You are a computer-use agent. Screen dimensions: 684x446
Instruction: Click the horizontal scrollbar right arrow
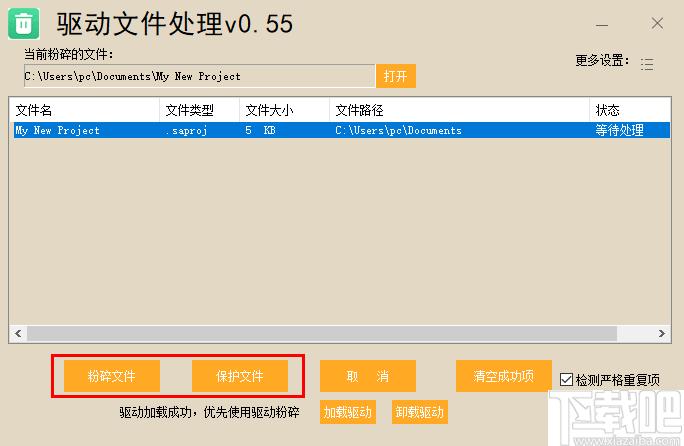pos(662,334)
